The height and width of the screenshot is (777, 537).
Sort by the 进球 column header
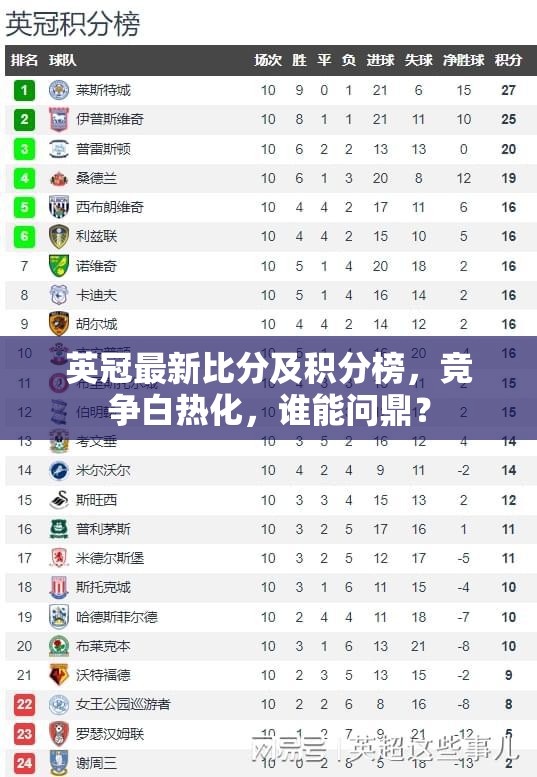point(380,60)
